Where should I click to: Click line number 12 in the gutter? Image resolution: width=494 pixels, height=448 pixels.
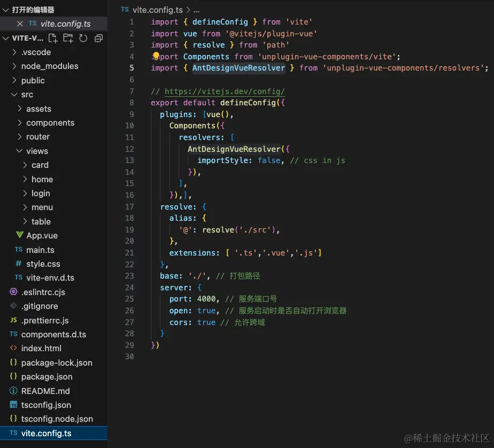pos(129,149)
